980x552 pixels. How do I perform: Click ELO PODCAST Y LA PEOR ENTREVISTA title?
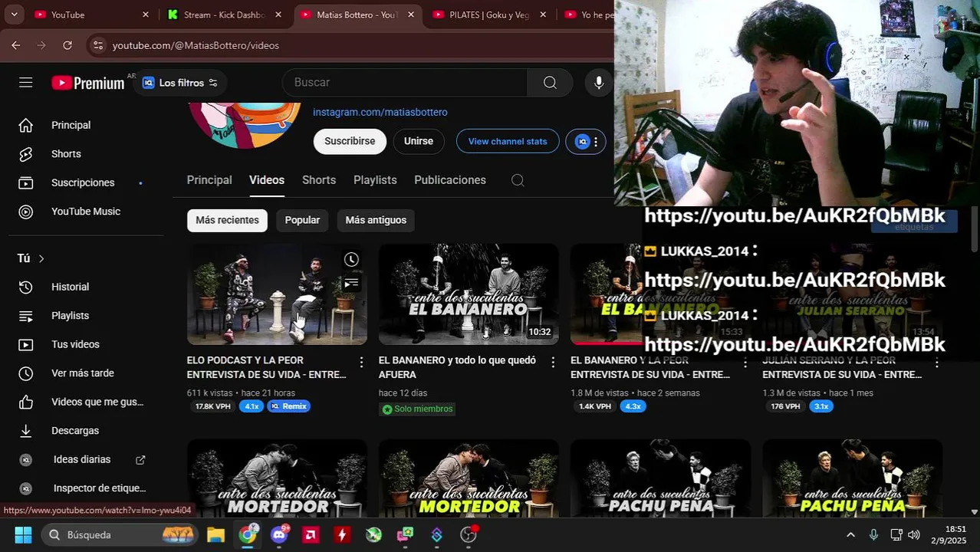click(x=266, y=367)
